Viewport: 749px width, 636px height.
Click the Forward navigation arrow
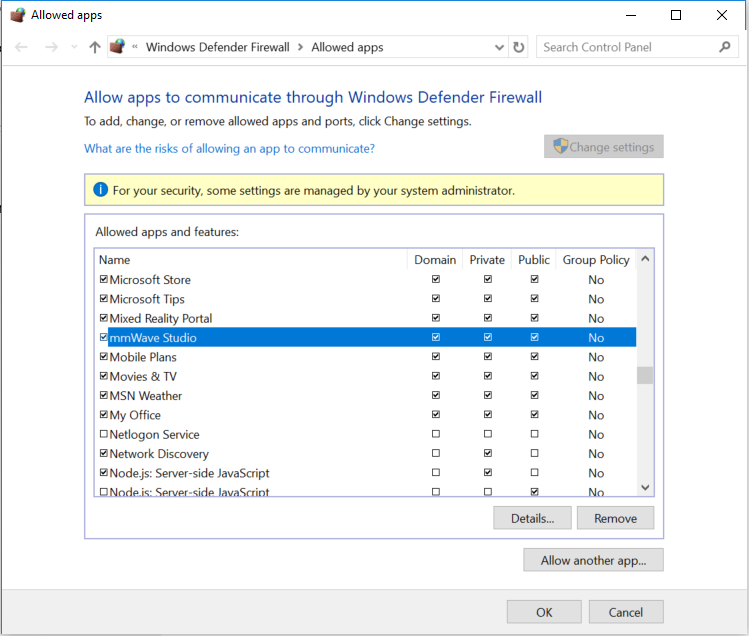click(51, 47)
